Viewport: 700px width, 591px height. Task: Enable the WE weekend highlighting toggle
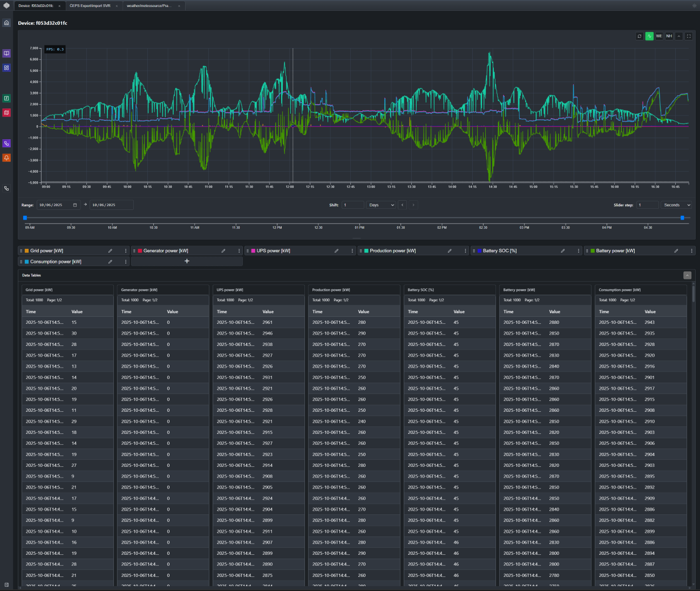(x=659, y=36)
